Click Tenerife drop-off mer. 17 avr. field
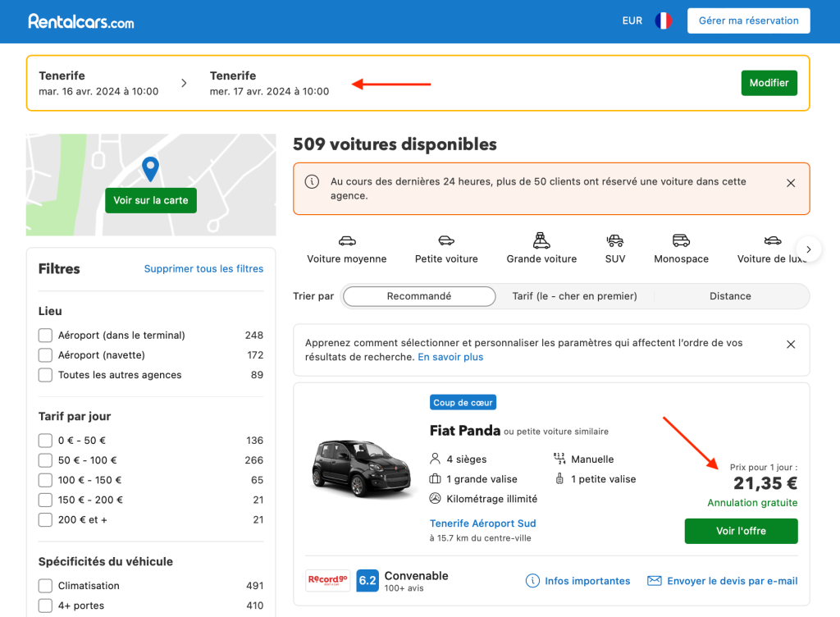 pyautogui.click(x=269, y=83)
